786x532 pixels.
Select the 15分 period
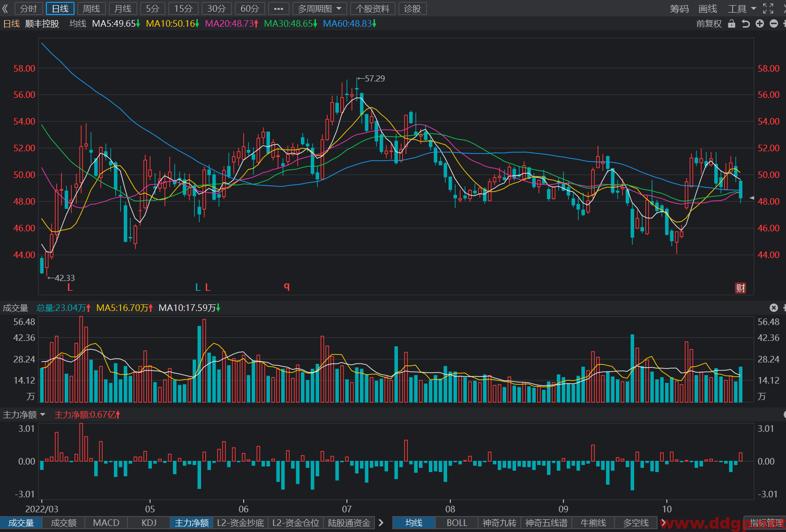pyautogui.click(x=183, y=8)
